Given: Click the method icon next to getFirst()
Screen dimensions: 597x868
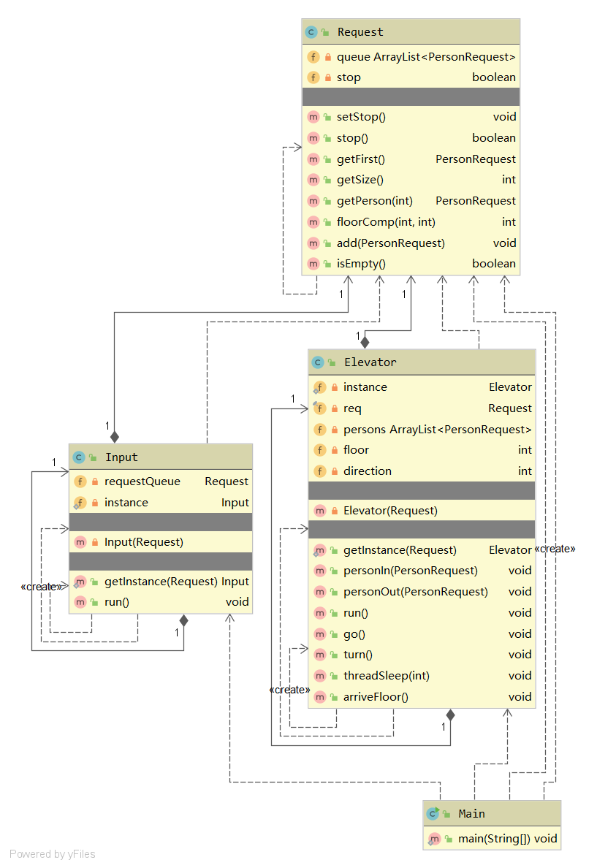Looking at the screenshot, I should [x=313, y=159].
